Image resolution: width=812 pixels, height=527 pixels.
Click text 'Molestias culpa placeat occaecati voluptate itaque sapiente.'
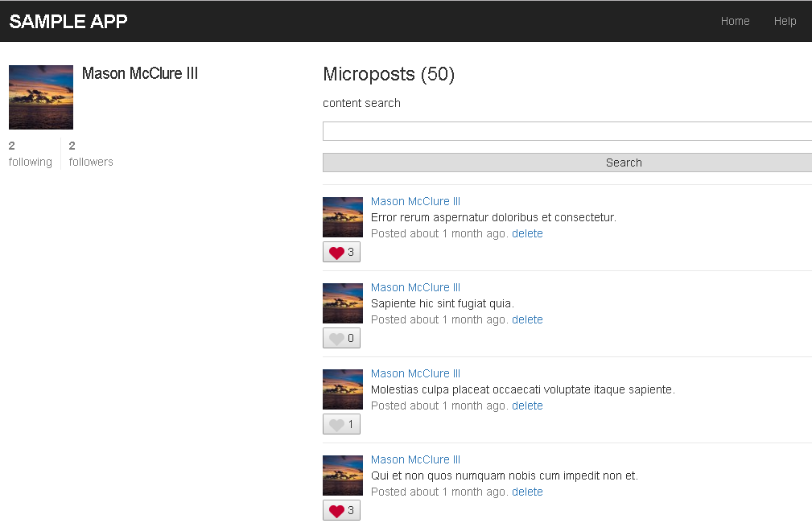click(x=523, y=389)
